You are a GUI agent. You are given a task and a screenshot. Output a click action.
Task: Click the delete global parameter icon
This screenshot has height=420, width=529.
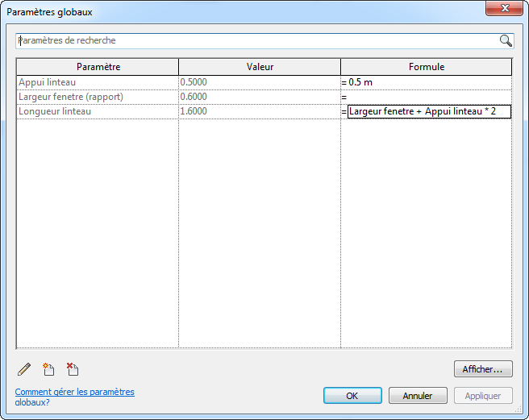coord(73,369)
